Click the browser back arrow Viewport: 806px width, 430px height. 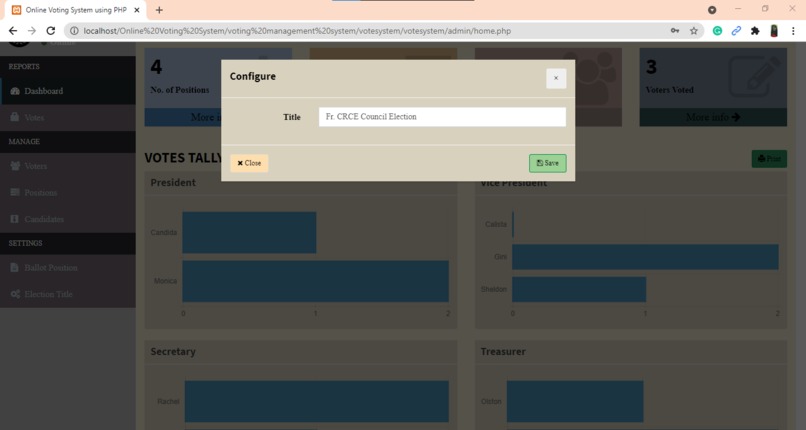13,31
